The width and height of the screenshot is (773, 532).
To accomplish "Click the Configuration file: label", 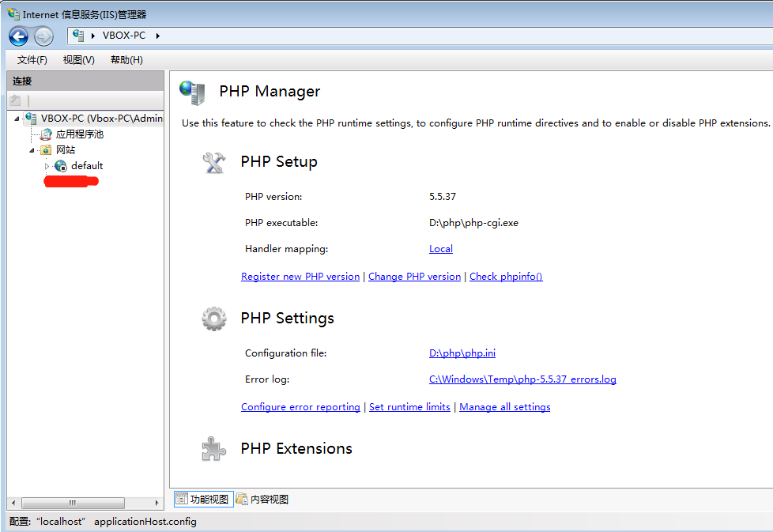I will click(x=286, y=353).
